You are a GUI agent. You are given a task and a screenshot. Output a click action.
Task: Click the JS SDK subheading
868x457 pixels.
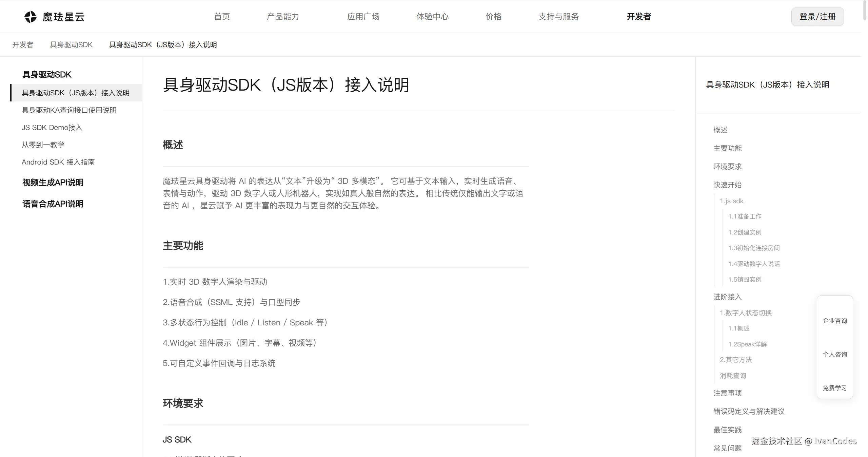(177, 440)
